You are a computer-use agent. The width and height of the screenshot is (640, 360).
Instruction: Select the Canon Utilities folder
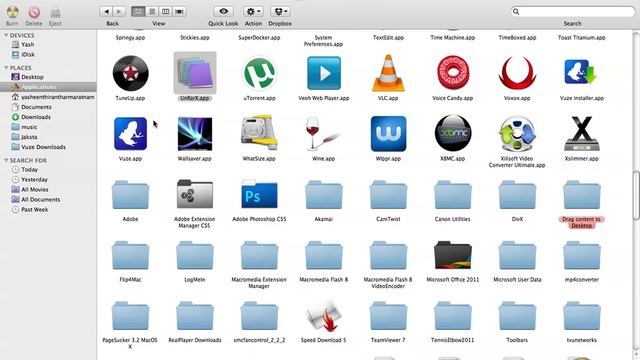pos(453,195)
